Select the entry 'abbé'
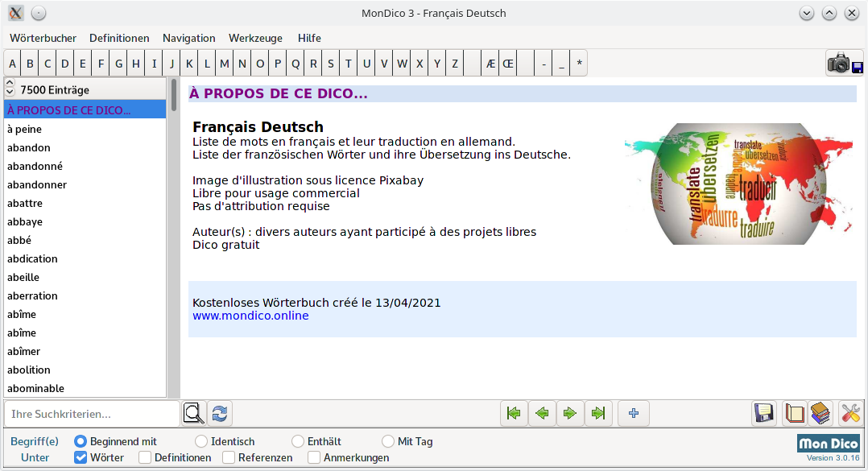The width and height of the screenshot is (868, 471). tap(85, 240)
